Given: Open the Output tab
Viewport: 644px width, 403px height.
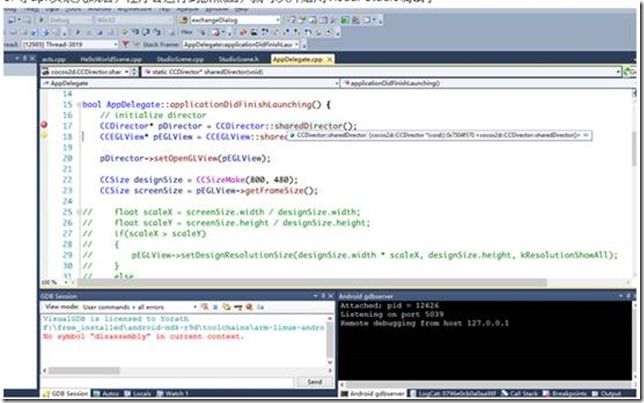Looking at the screenshot, I should [x=607, y=393].
